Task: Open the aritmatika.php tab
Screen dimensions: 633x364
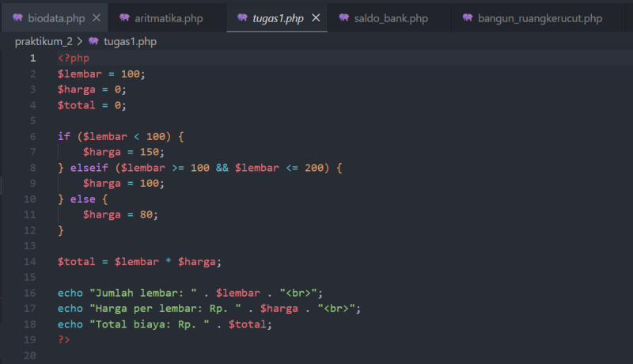Action: [169, 18]
